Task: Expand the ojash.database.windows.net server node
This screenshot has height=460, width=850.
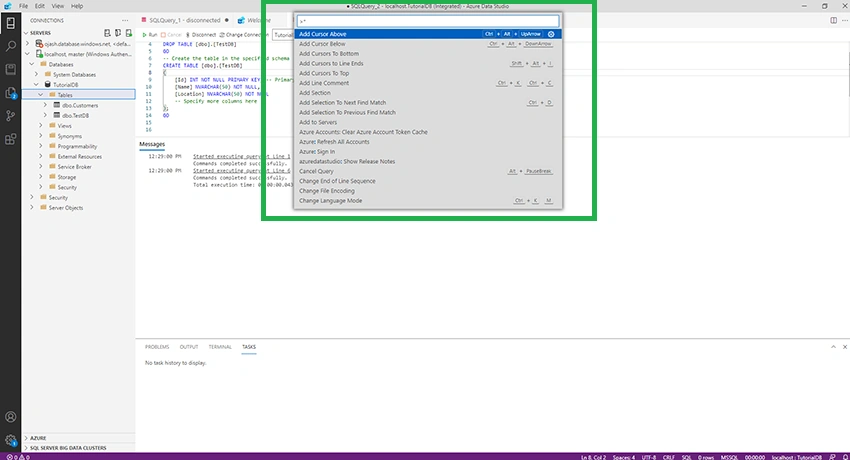Action: point(27,43)
